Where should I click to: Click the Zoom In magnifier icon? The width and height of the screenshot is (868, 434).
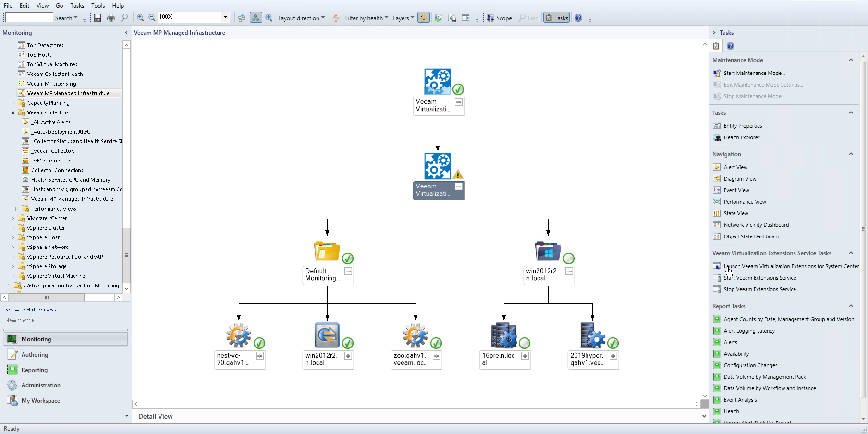pos(140,18)
